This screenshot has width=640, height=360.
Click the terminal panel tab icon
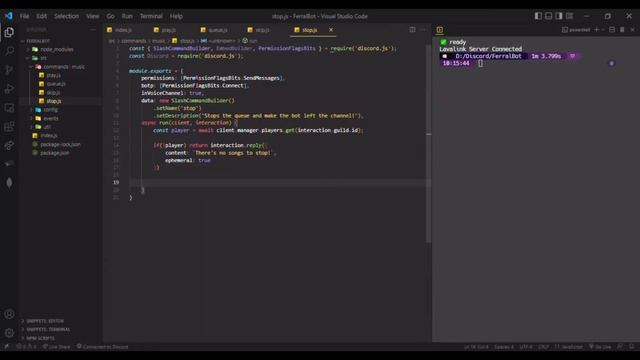click(440, 30)
